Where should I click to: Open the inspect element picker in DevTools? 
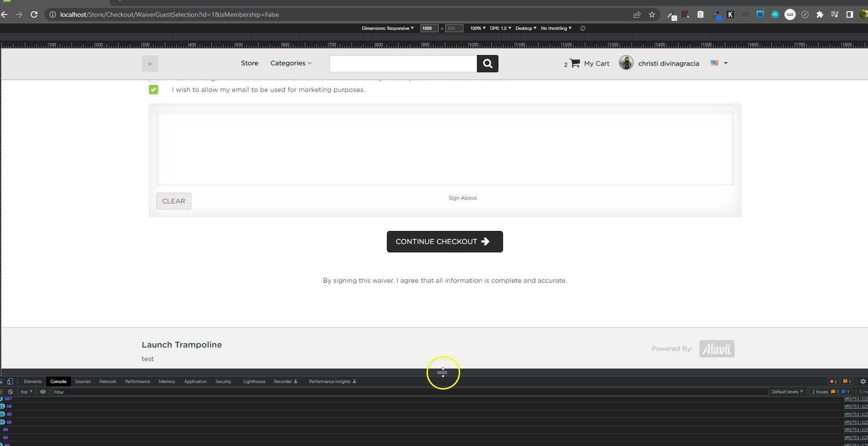pos(2,382)
